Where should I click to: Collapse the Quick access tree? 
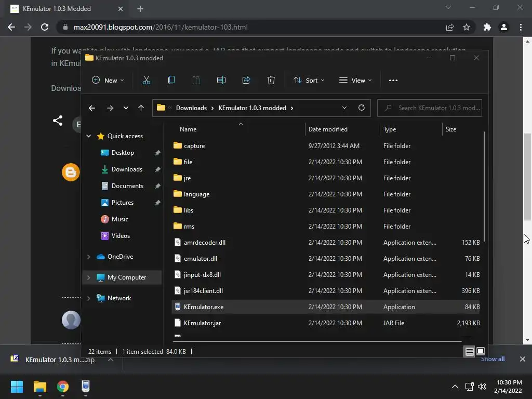click(x=88, y=136)
